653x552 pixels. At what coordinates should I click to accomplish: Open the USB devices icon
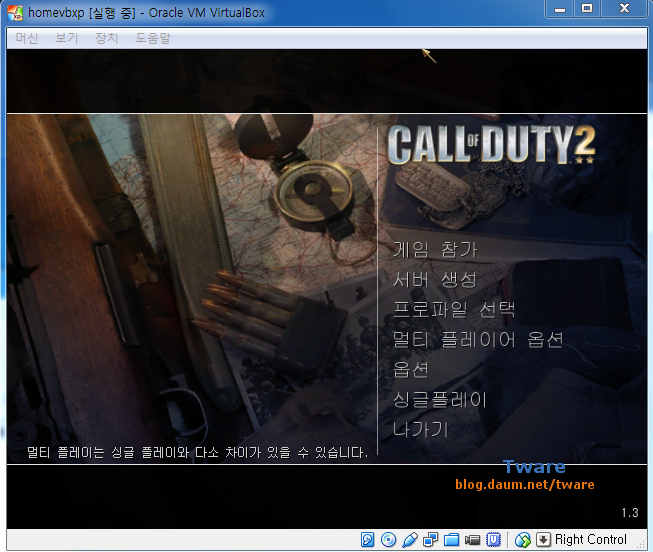tap(410, 540)
